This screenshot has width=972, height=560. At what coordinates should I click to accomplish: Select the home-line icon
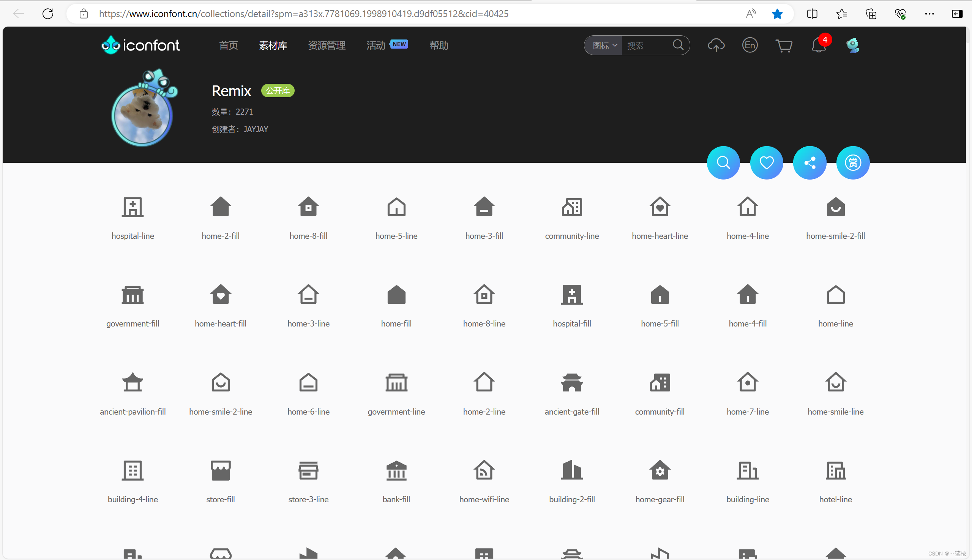pyautogui.click(x=835, y=295)
